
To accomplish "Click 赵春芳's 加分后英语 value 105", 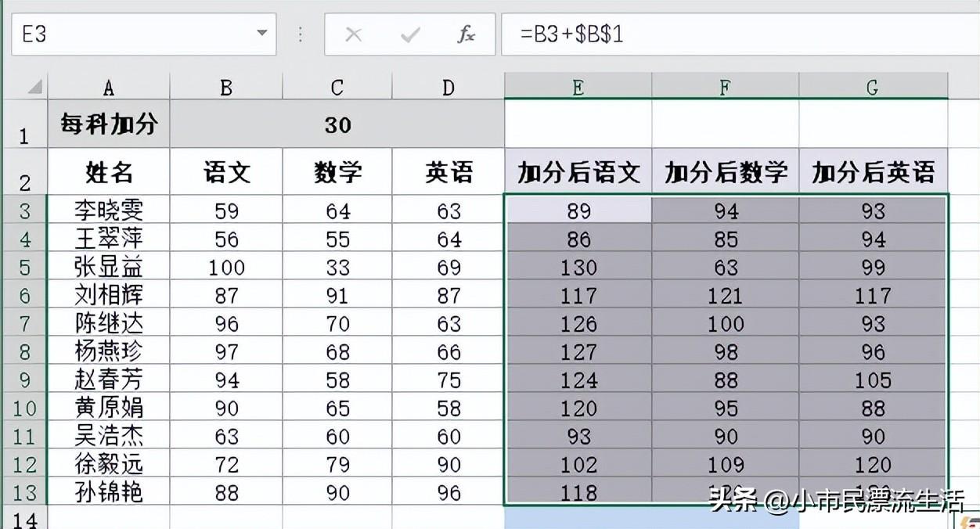I will [x=873, y=380].
